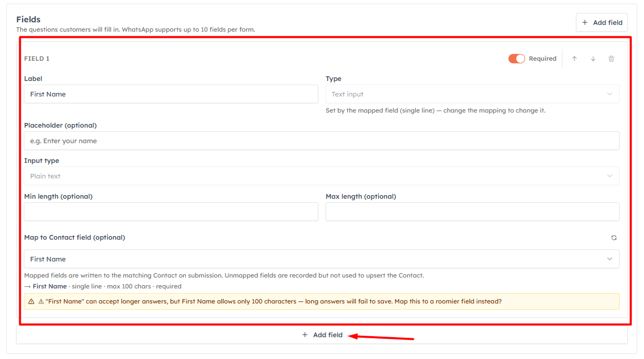Viewport: 644px width, 359px height.
Task: Click the Min length input
Action: point(171,212)
